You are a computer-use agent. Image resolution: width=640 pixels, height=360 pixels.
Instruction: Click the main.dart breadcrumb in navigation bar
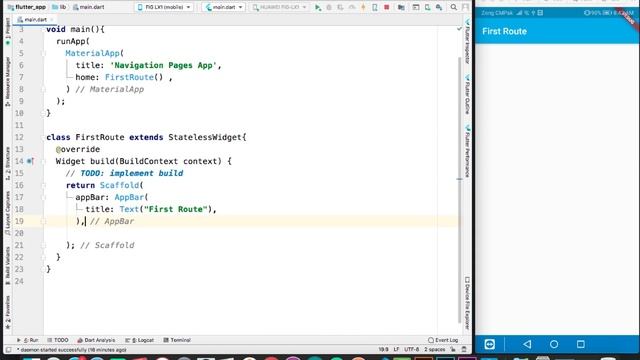click(89, 7)
